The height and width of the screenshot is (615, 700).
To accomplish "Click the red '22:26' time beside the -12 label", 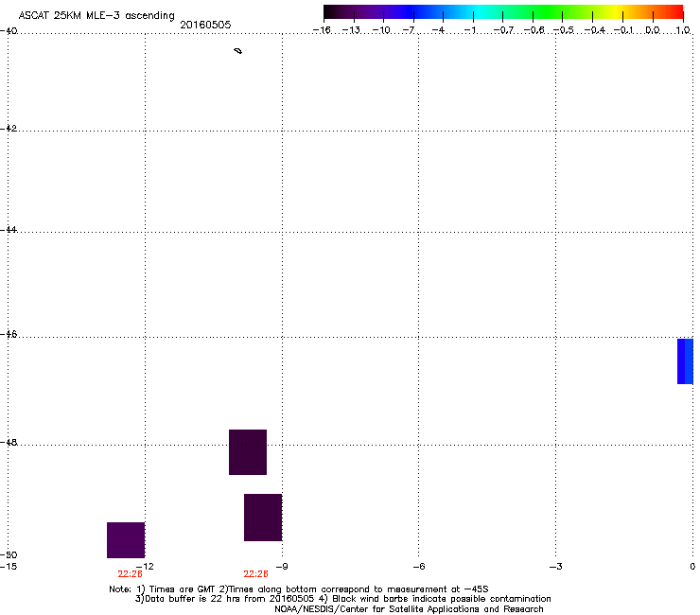I will tap(130, 574).
